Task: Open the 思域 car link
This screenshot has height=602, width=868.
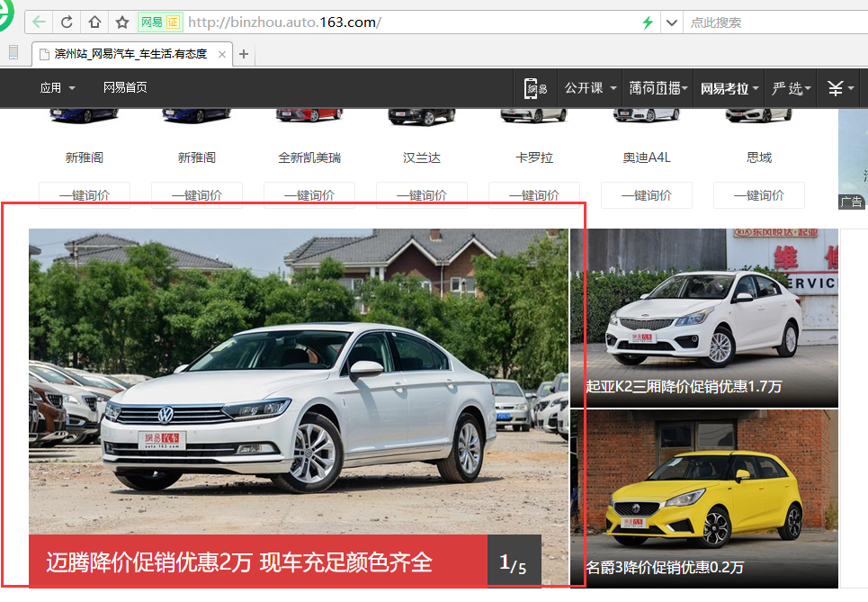Action: [759, 157]
